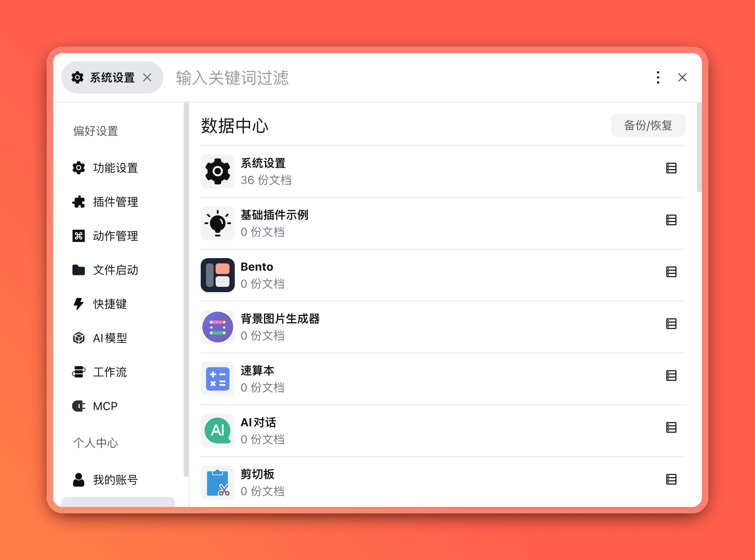This screenshot has width=755, height=560.
Task: Open document list for 背景图片生成器 row
Action: [x=671, y=324]
